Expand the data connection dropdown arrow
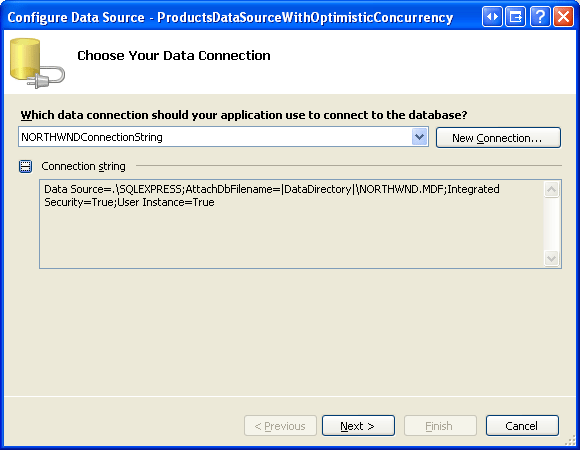This screenshot has height=450, width=580. (x=419, y=137)
